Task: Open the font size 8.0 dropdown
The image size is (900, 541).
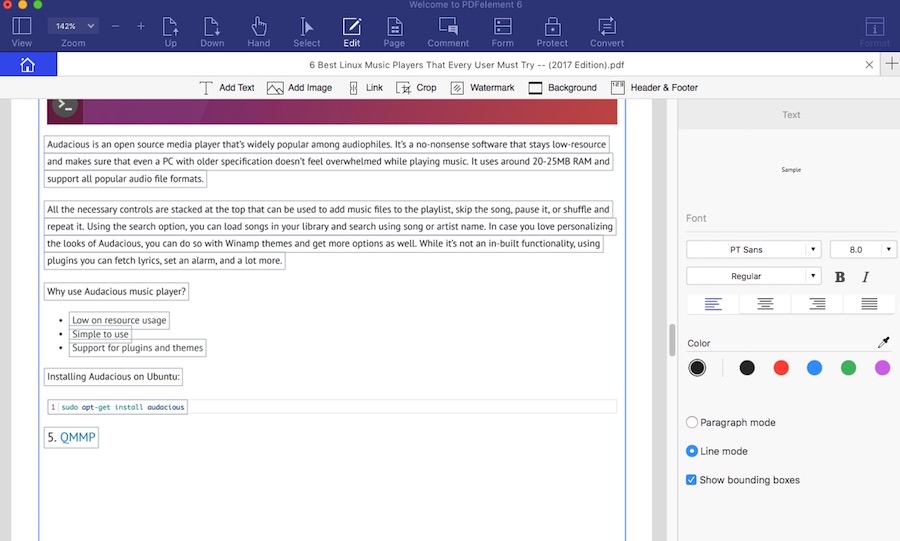Action: [x=863, y=250]
